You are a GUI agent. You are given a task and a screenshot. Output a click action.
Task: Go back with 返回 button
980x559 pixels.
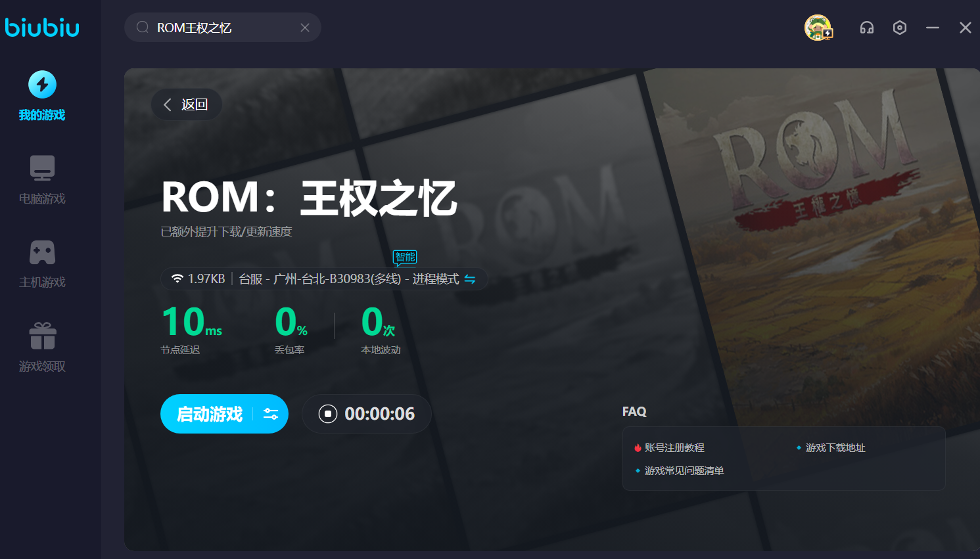pyautogui.click(x=186, y=104)
